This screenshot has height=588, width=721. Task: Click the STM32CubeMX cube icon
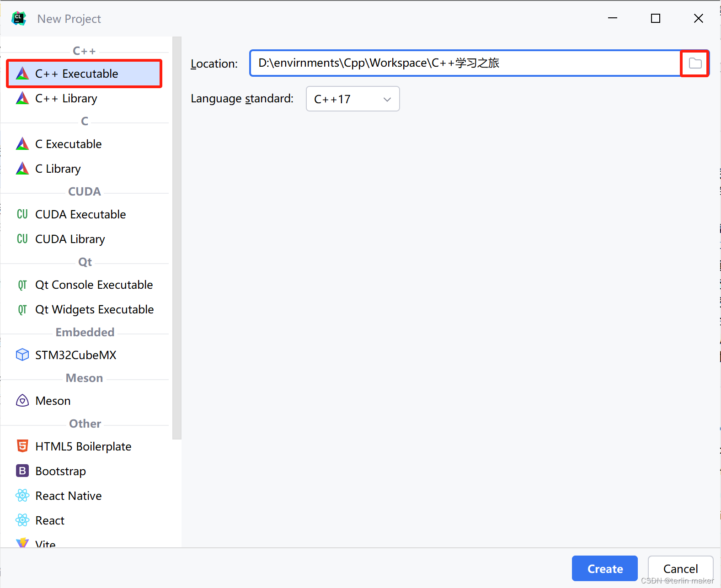[22, 355]
